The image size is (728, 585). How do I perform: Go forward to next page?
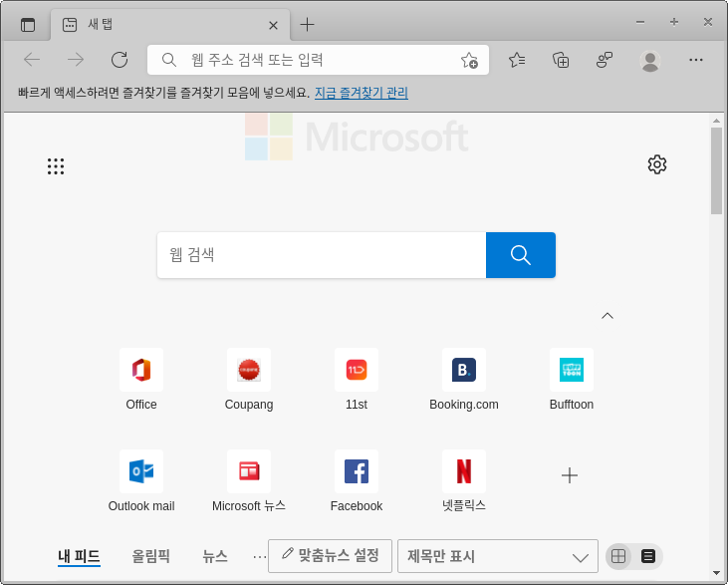(76, 60)
